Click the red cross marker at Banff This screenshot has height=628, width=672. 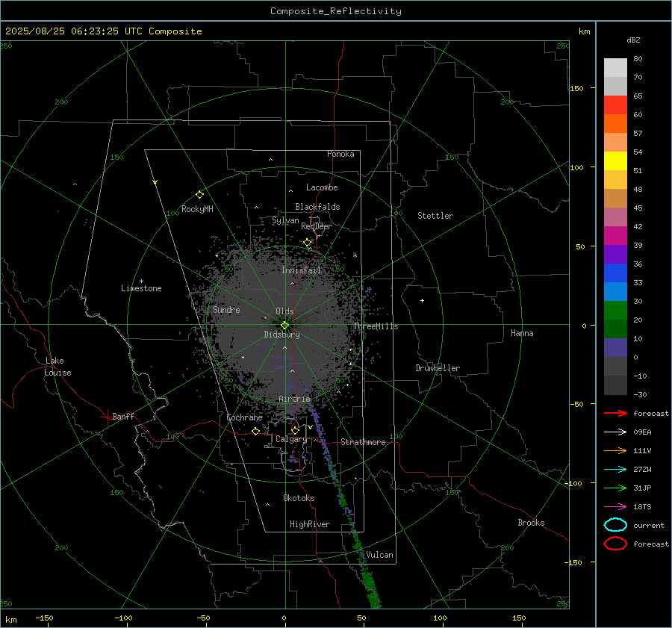point(106,417)
